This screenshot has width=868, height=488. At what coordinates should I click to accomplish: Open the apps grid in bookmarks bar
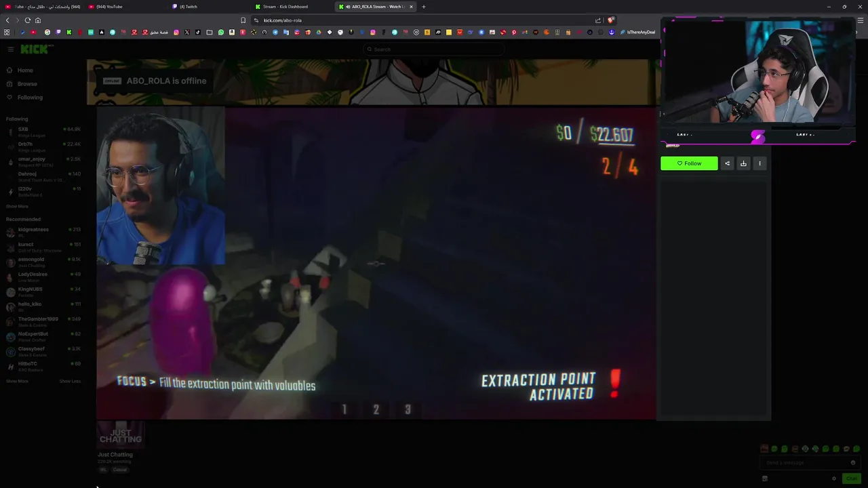(7, 33)
